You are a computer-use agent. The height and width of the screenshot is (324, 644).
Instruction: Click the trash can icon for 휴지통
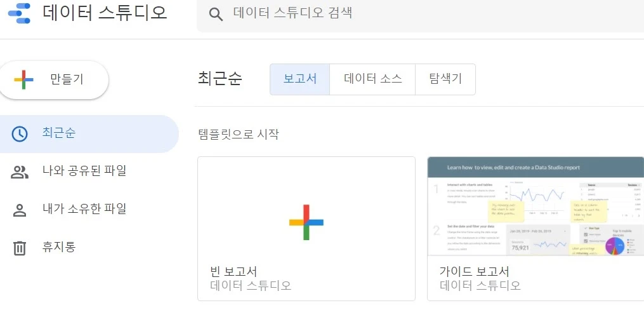coord(19,248)
